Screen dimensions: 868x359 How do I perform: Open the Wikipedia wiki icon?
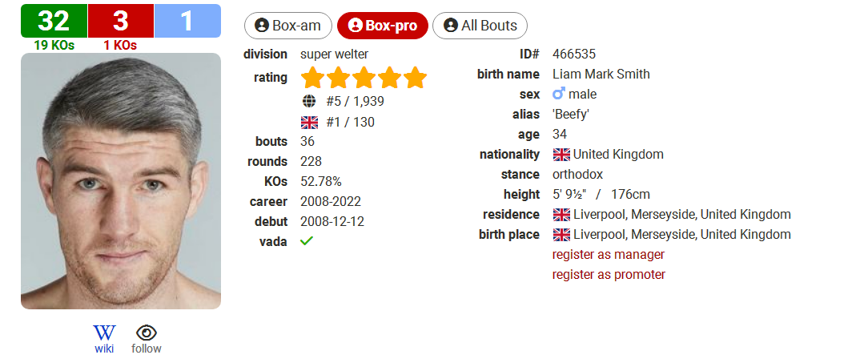pyautogui.click(x=104, y=333)
